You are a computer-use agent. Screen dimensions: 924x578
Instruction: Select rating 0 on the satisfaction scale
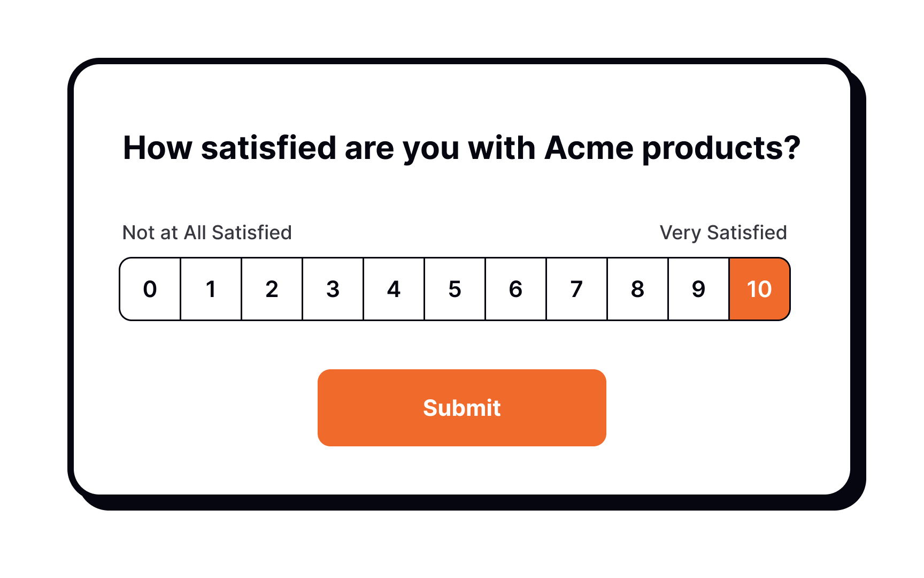click(150, 288)
